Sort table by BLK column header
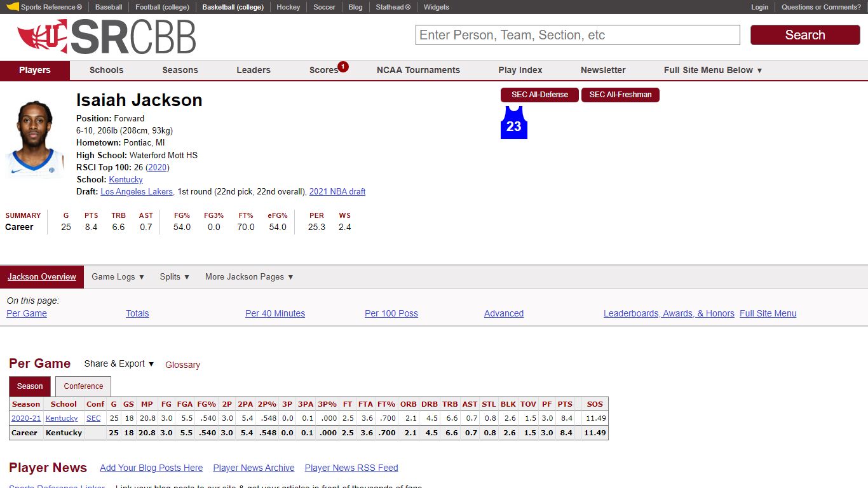The height and width of the screenshot is (488, 868). coord(508,404)
